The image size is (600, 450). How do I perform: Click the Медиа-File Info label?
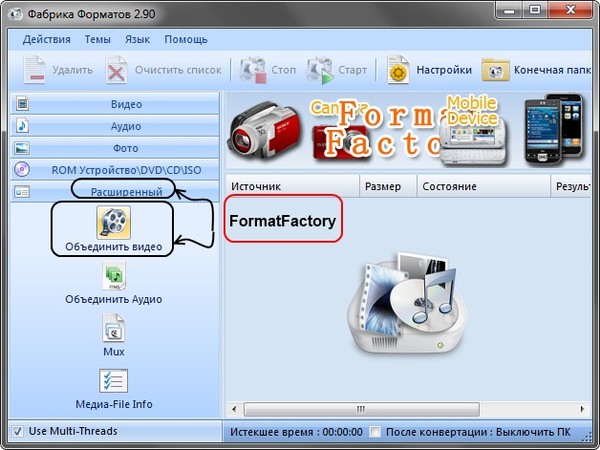pyautogui.click(x=114, y=404)
